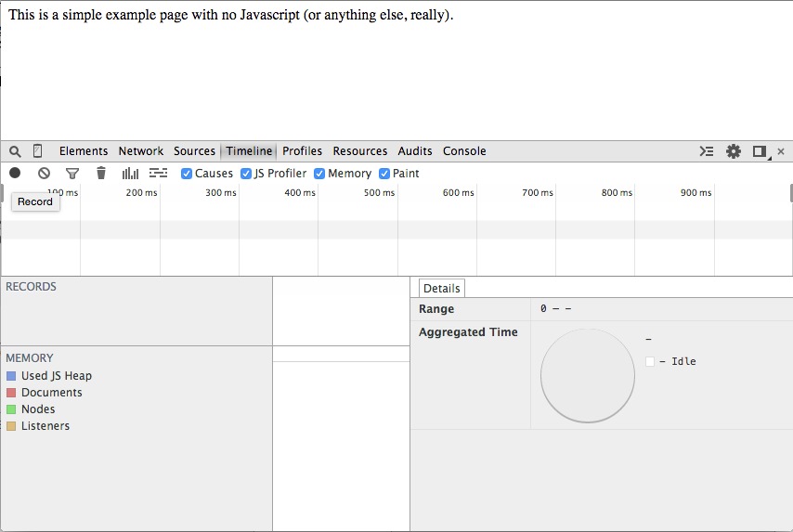Image resolution: width=793 pixels, height=532 pixels.
Task: Switch to flame chart view icon
Action: pyautogui.click(x=158, y=174)
